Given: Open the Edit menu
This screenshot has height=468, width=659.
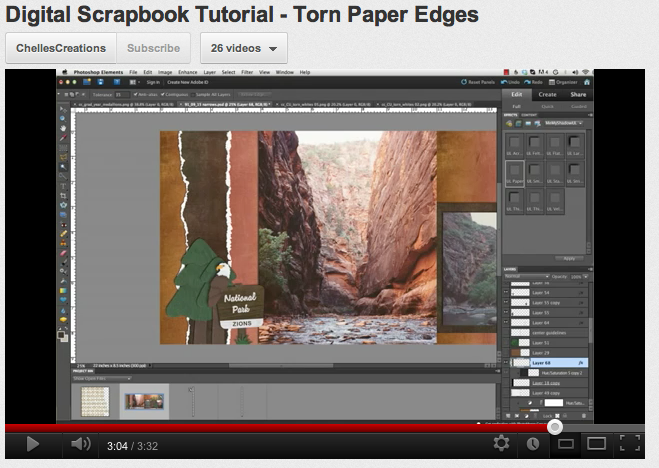Looking at the screenshot, I should [x=148, y=72].
